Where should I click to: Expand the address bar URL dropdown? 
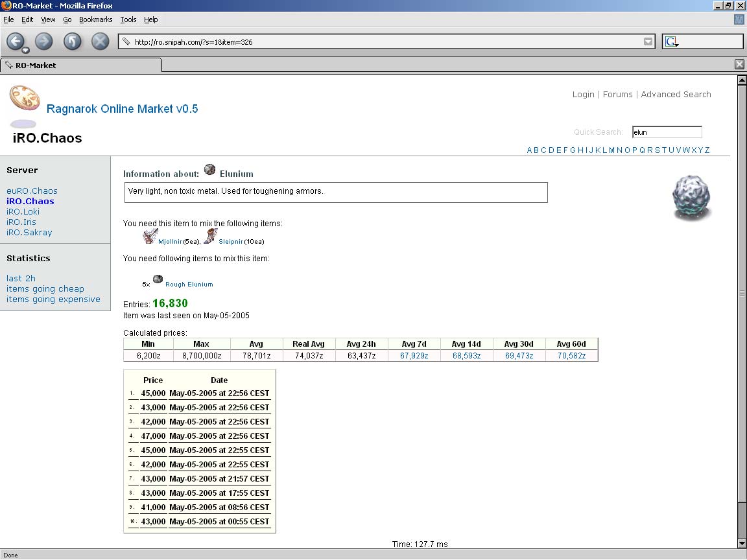click(x=648, y=42)
